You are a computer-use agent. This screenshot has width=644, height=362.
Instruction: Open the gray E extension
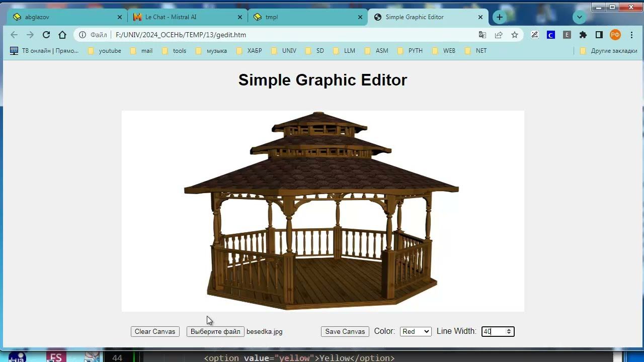[x=567, y=35]
